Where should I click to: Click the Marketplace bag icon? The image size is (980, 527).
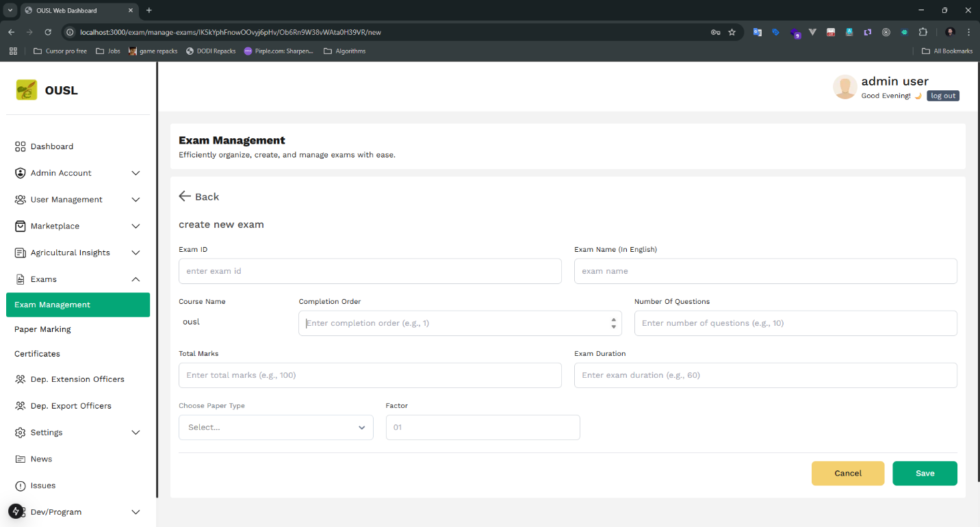coord(20,226)
